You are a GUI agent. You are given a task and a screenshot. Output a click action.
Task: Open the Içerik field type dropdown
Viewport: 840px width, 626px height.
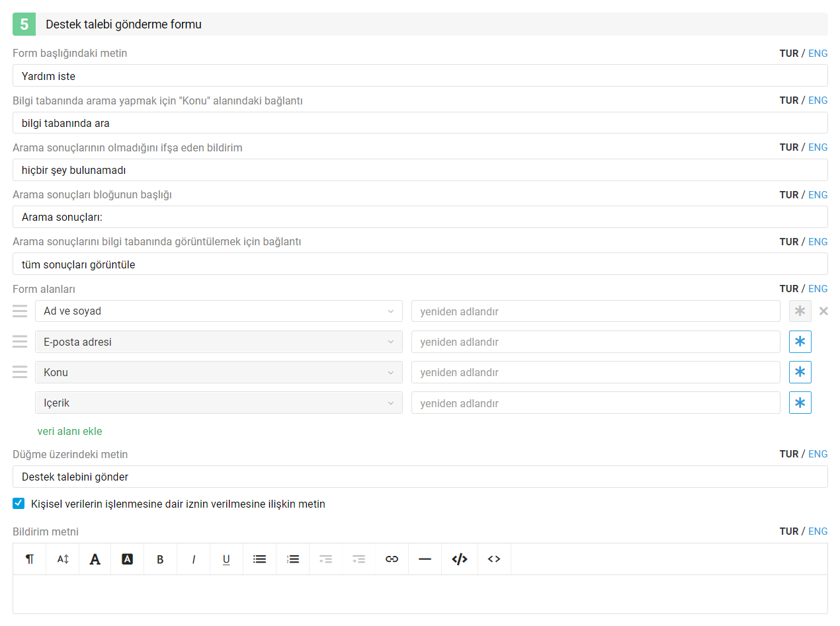(219, 403)
